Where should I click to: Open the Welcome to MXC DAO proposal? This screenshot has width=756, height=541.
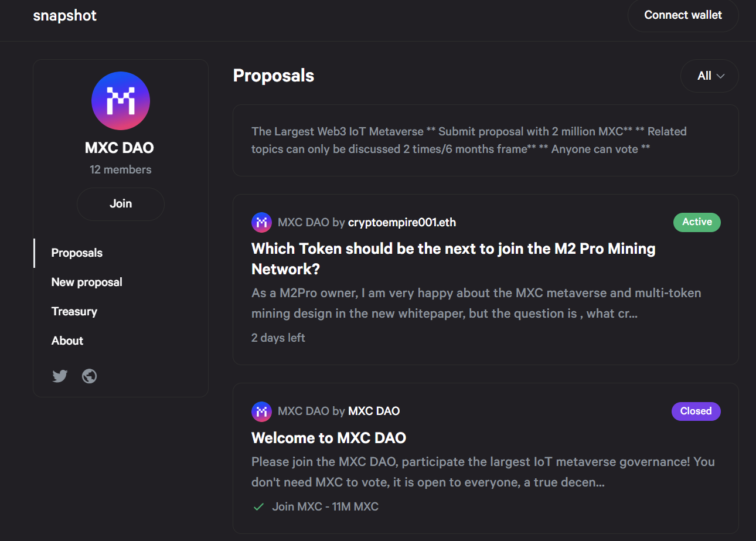click(x=329, y=438)
